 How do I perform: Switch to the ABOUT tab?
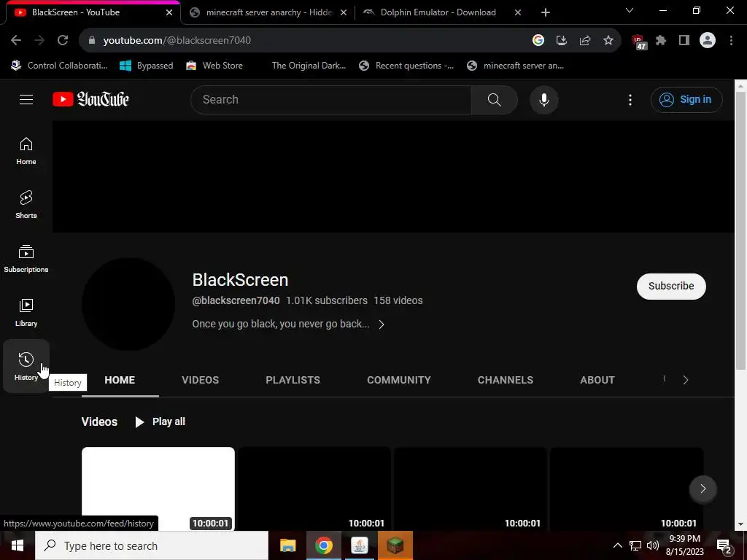[x=597, y=380]
